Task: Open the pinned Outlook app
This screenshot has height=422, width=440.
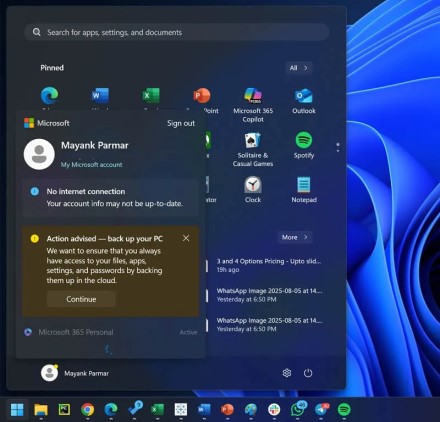Action: (x=304, y=101)
